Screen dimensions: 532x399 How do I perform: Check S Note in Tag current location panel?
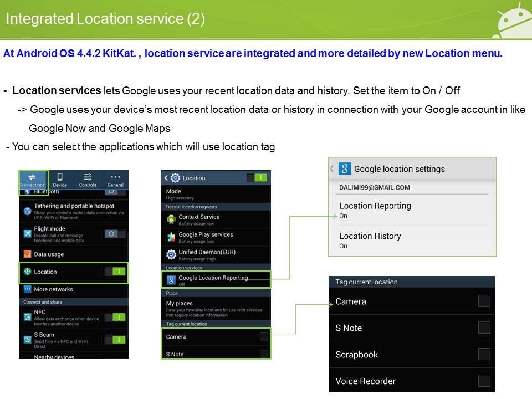484,328
